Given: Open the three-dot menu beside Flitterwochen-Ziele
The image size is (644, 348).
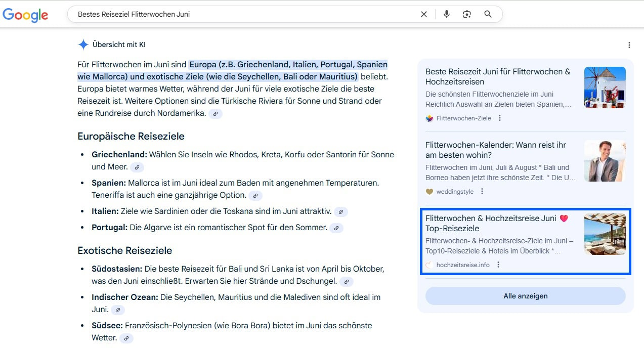Looking at the screenshot, I should 499,118.
